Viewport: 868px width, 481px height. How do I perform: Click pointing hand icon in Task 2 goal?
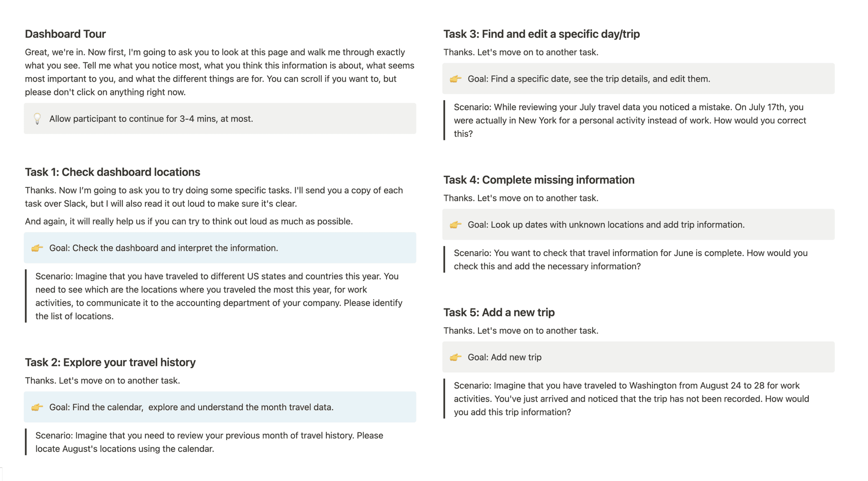pos(37,407)
